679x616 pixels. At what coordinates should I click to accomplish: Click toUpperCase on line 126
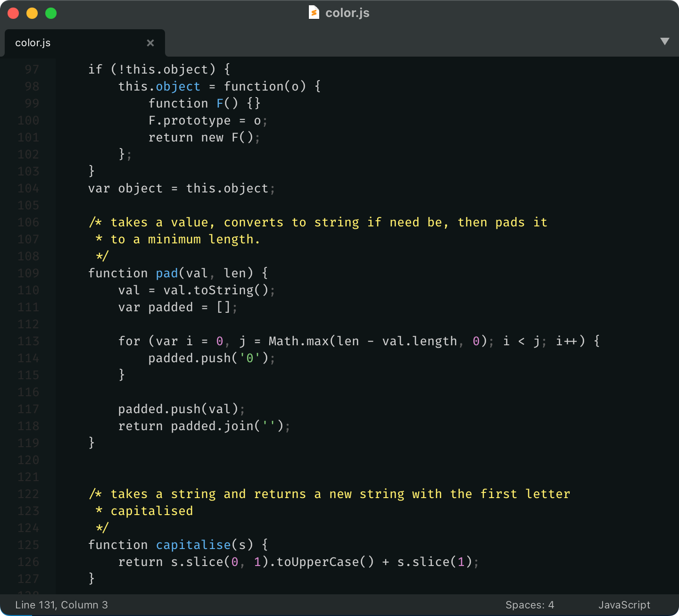[318, 562]
